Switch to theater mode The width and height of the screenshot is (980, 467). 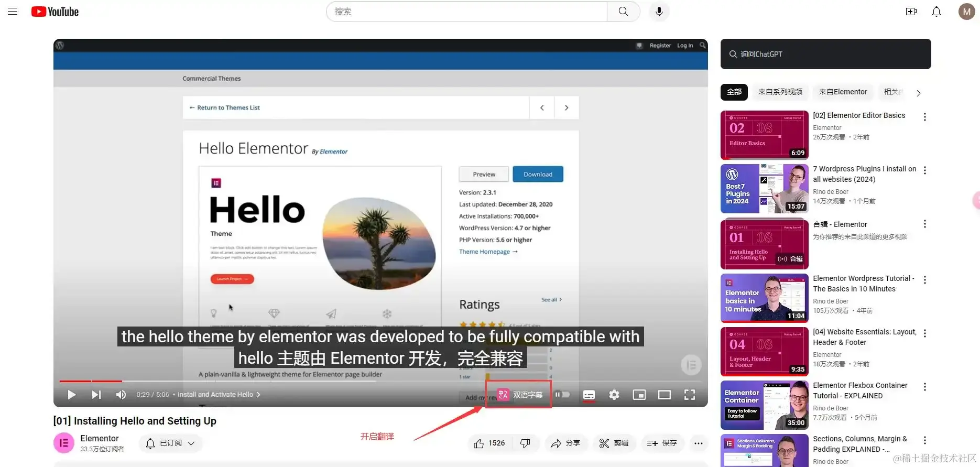(665, 395)
